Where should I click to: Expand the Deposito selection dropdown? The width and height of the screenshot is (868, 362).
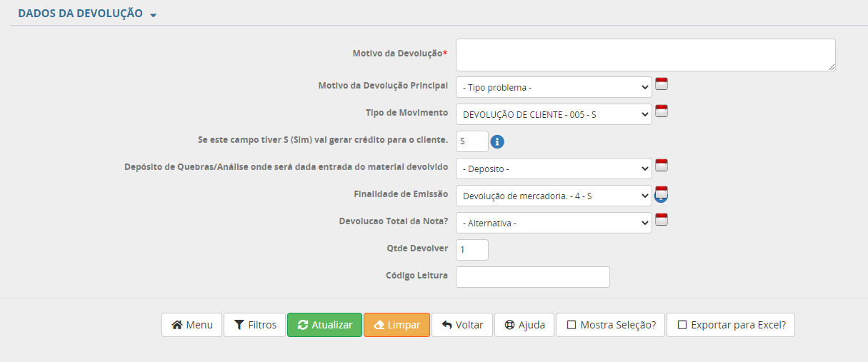point(554,169)
